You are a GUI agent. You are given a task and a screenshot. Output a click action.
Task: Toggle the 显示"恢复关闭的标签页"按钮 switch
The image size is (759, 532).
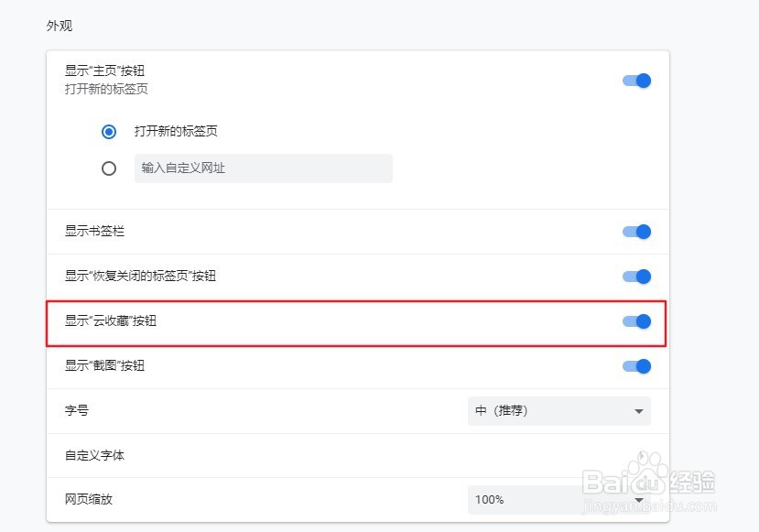tap(636, 277)
